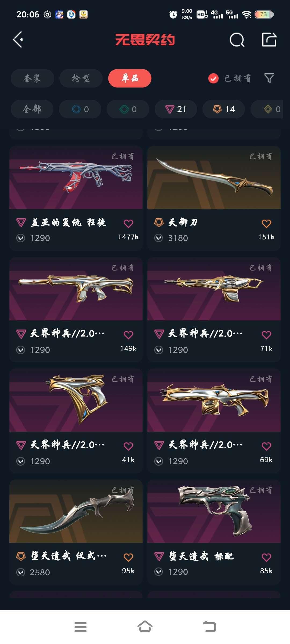This screenshot has height=644, width=290.
Task: Open the 天御刀 knife thumbnail
Action: point(214,177)
